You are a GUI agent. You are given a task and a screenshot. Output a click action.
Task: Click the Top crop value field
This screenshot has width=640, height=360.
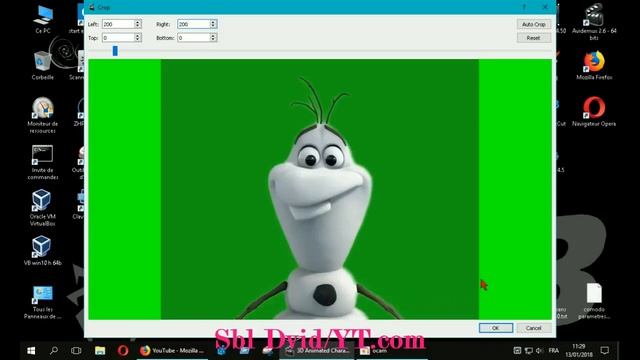(118, 38)
